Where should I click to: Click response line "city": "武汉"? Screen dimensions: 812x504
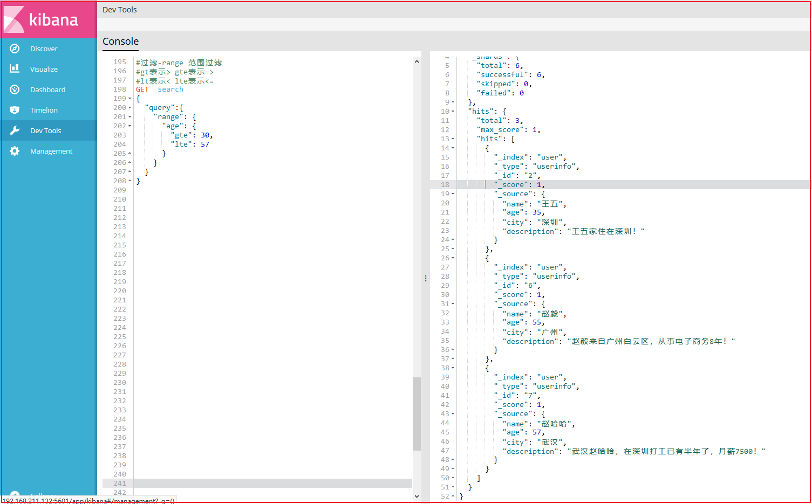coord(535,442)
